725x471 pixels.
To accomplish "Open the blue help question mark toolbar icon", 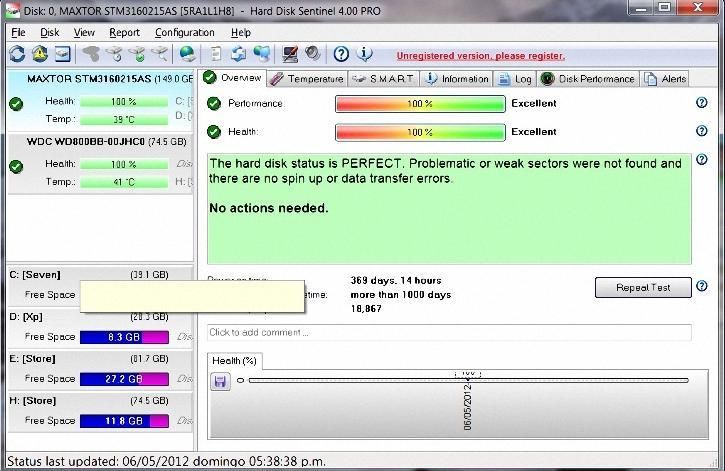I will 341,54.
